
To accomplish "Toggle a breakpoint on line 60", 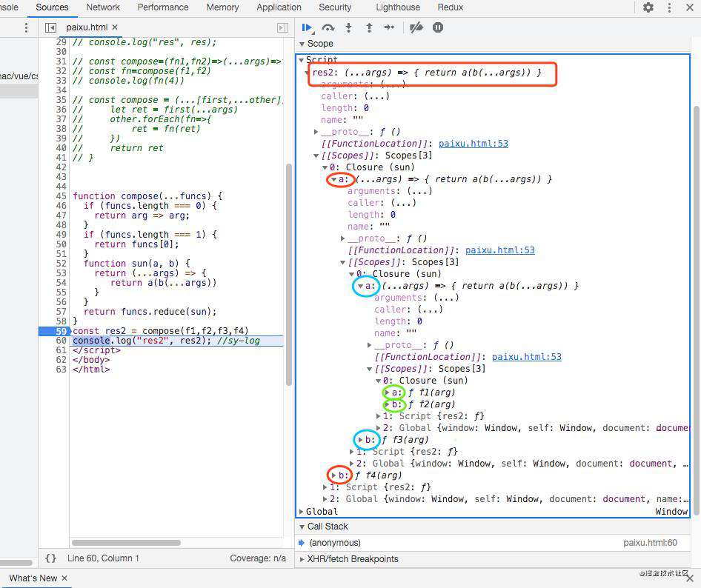I will tap(61, 341).
